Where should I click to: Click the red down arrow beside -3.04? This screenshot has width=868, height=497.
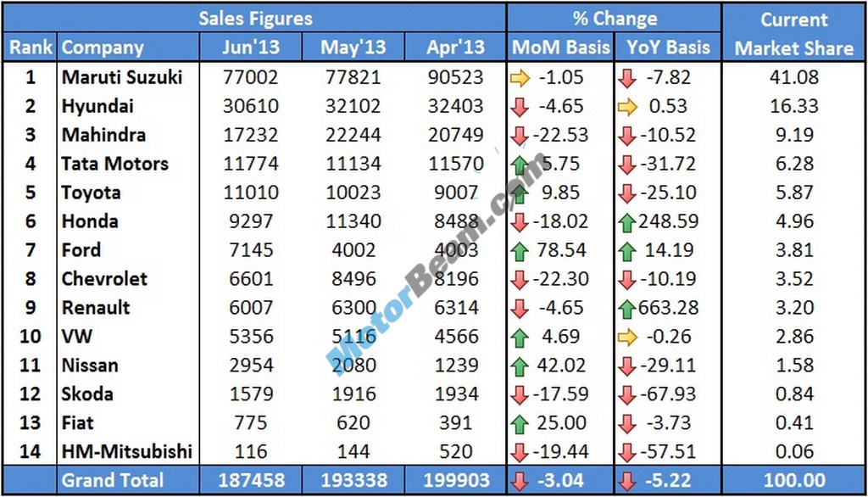[x=520, y=482]
